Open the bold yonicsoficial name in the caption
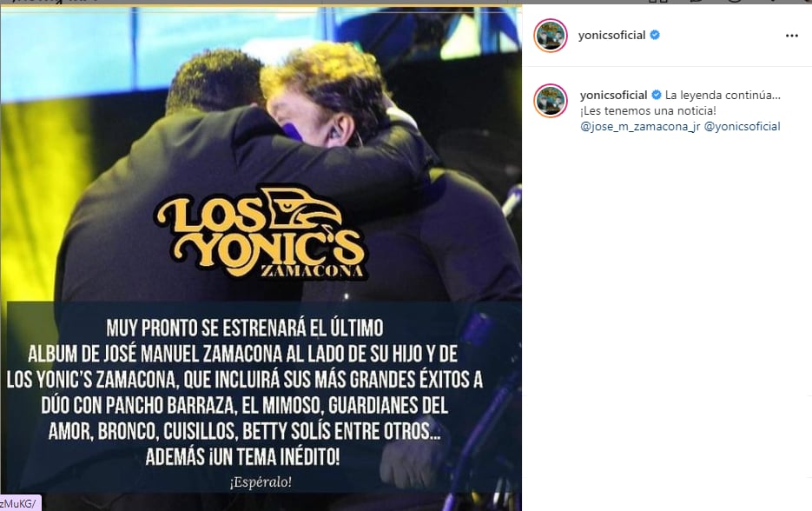The width and height of the screenshot is (812, 511). tap(614, 95)
